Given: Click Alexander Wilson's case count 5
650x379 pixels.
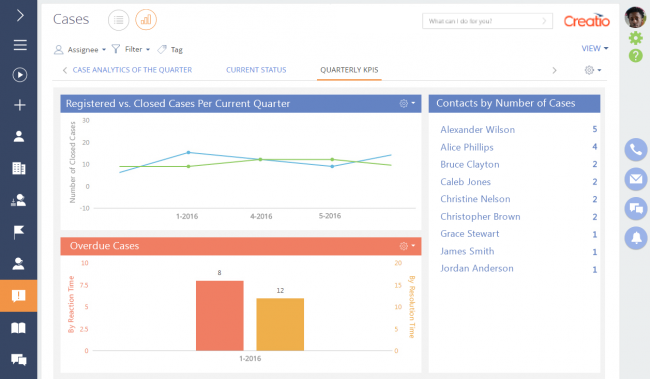Looking at the screenshot, I should click(594, 129).
